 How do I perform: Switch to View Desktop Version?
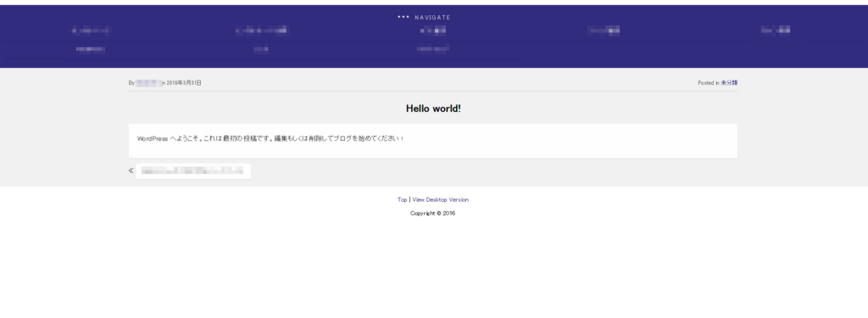coord(440,199)
